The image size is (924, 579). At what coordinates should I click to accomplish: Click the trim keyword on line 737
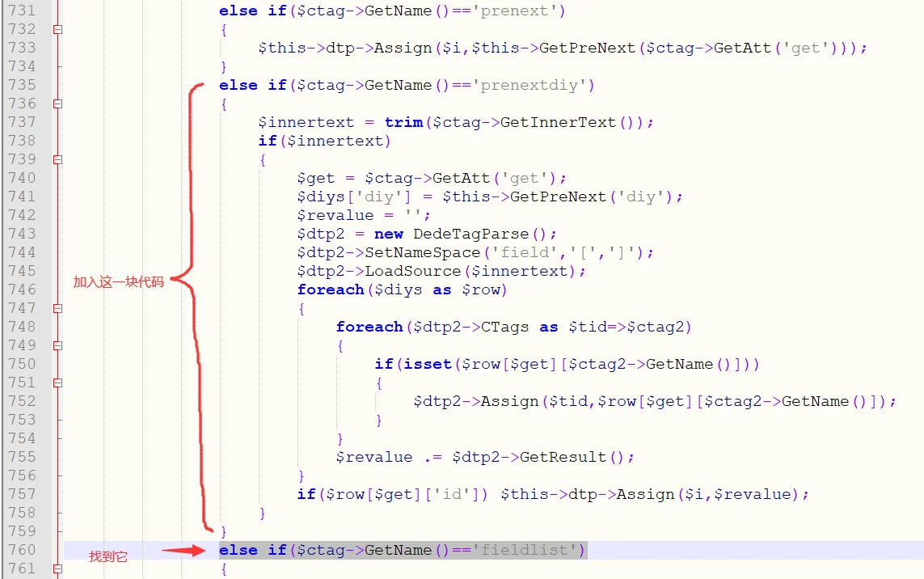[x=403, y=123]
